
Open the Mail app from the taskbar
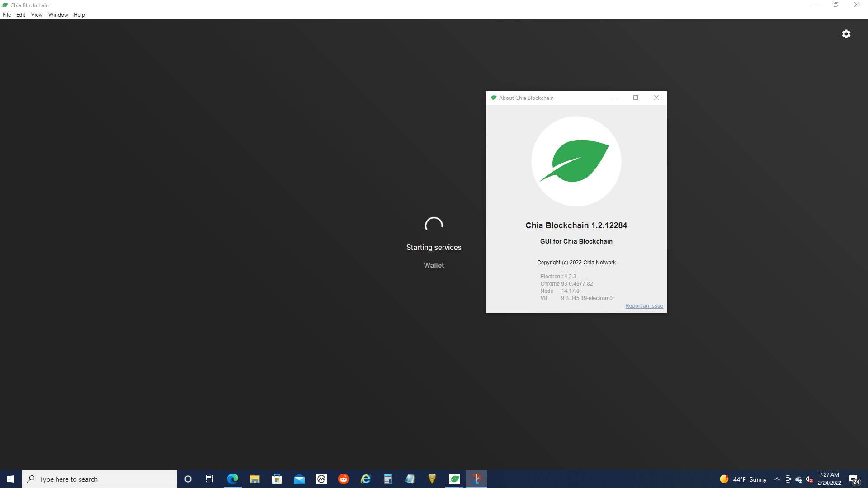point(299,479)
